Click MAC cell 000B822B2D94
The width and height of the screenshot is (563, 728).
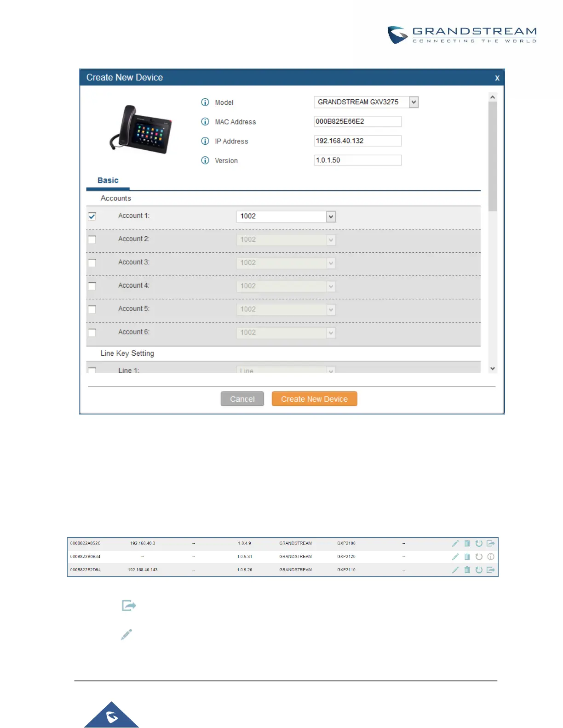[86, 570]
